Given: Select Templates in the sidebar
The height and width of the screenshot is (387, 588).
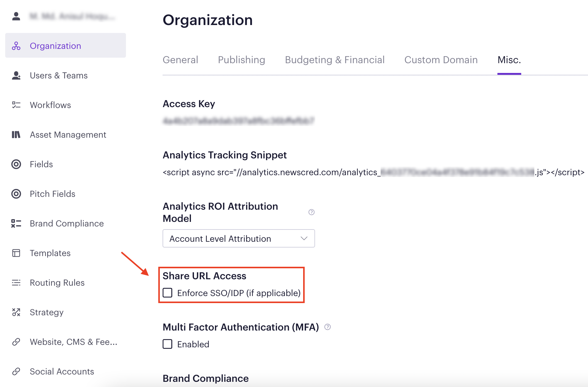Looking at the screenshot, I should [x=16, y=253].
